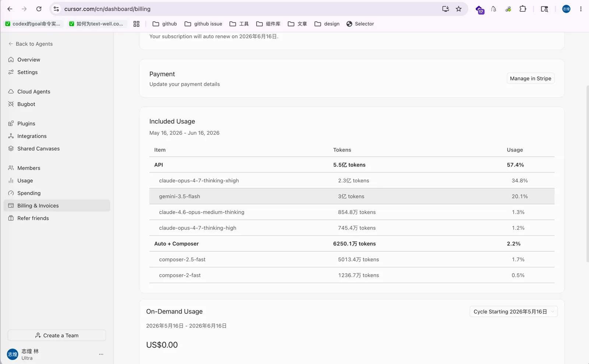Open Settings in the sidebar
The height and width of the screenshot is (364, 589).
(57, 72)
